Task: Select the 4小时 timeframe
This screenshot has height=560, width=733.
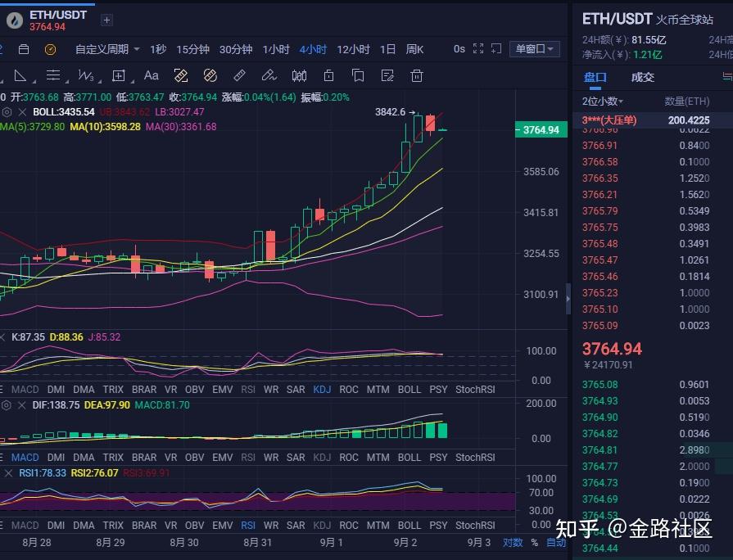Action: [313, 49]
